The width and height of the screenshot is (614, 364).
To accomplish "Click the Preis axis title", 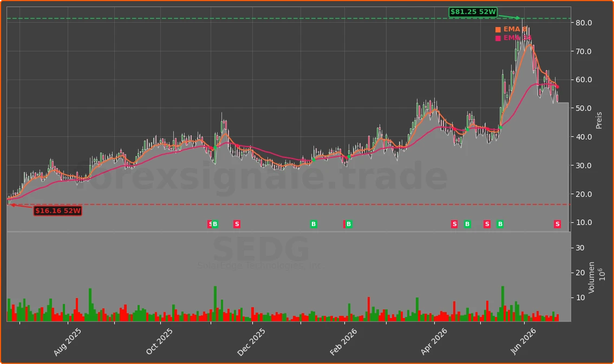I will click(x=599, y=121).
